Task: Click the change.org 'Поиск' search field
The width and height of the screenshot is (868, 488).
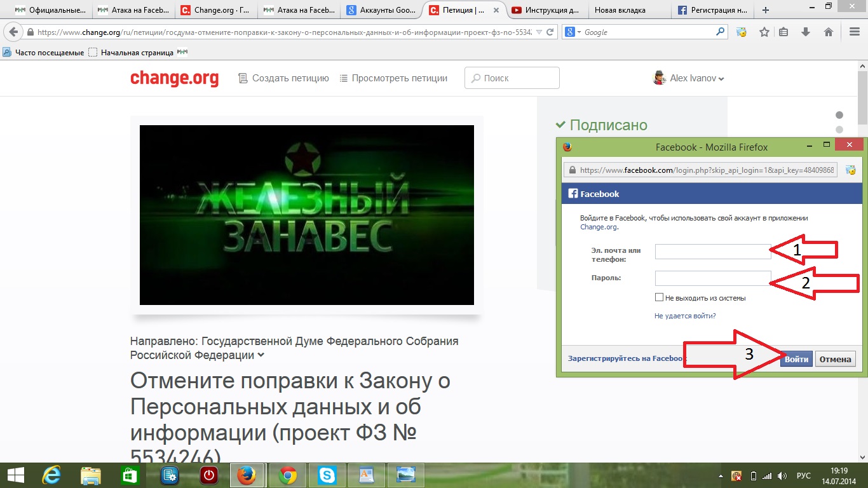Action: [512, 78]
